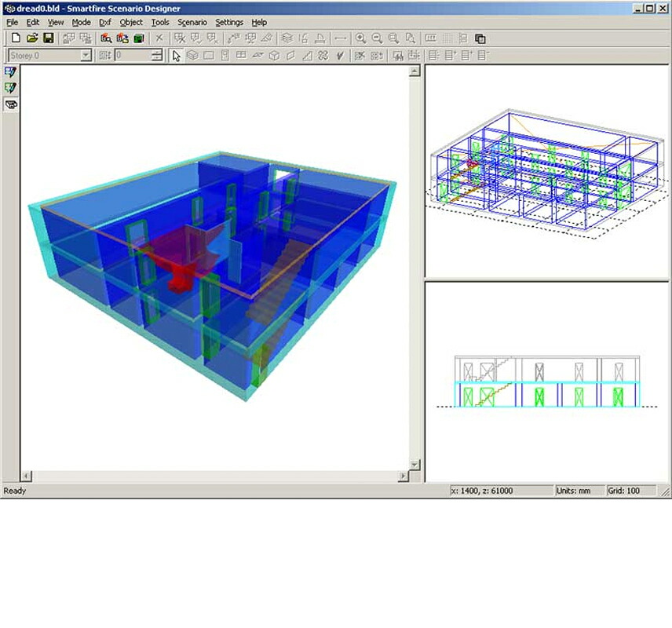The height and width of the screenshot is (628, 672).
Task: Click the vertical scrollbar down arrow
Action: pyautogui.click(x=414, y=464)
